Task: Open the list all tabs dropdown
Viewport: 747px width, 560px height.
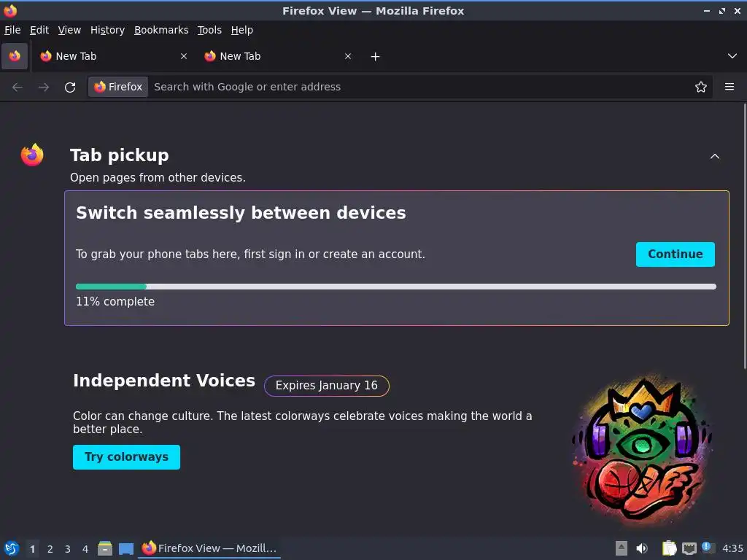Action: point(732,56)
